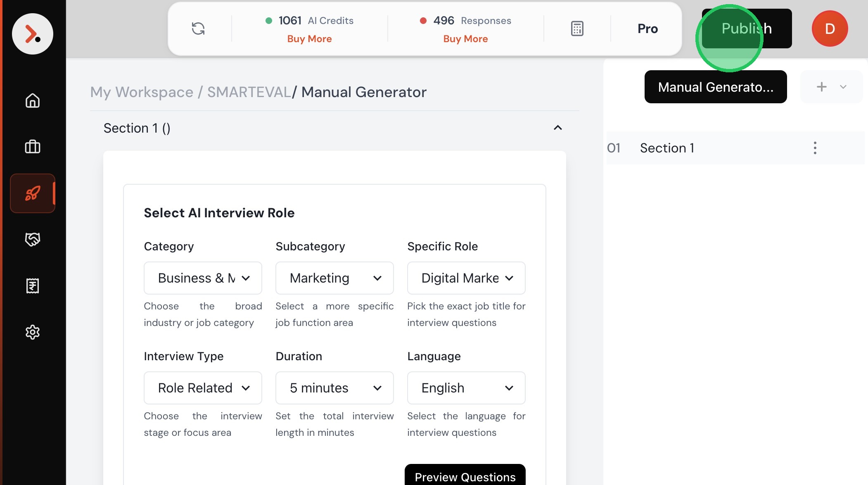Image resolution: width=868 pixels, height=485 pixels.
Task: Click SMARTEVAL in the breadcrumb
Action: click(x=249, y=92)
